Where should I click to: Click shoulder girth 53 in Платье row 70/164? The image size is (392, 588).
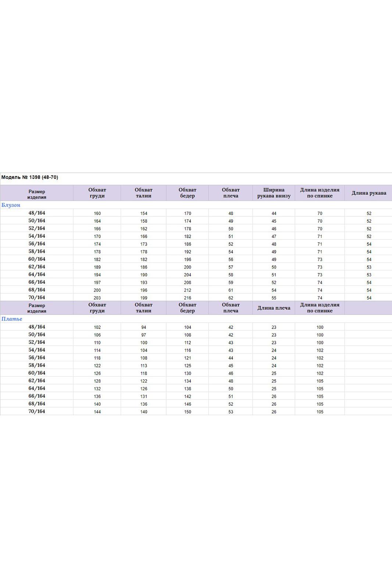coord(231,412)
